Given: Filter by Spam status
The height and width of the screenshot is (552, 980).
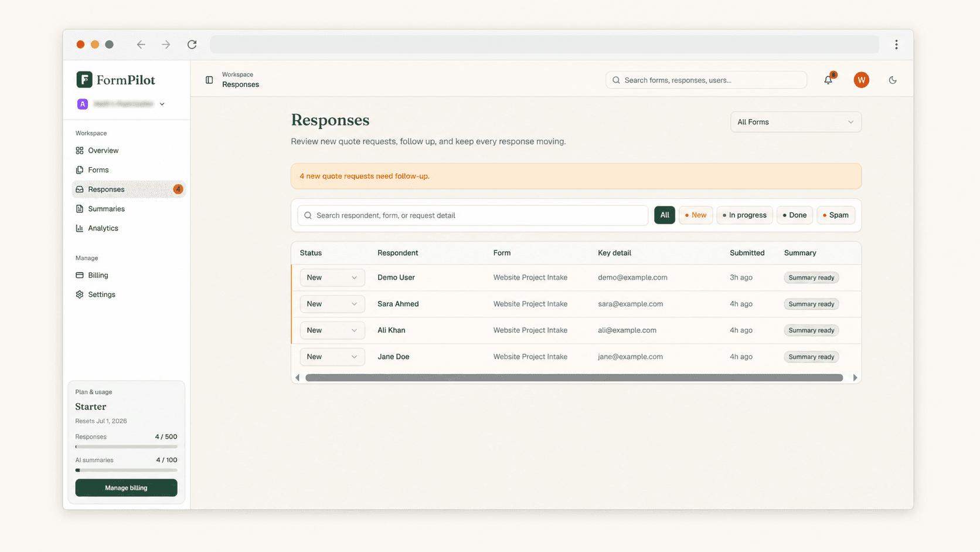Looking at the screenshot, I should 835,215.
